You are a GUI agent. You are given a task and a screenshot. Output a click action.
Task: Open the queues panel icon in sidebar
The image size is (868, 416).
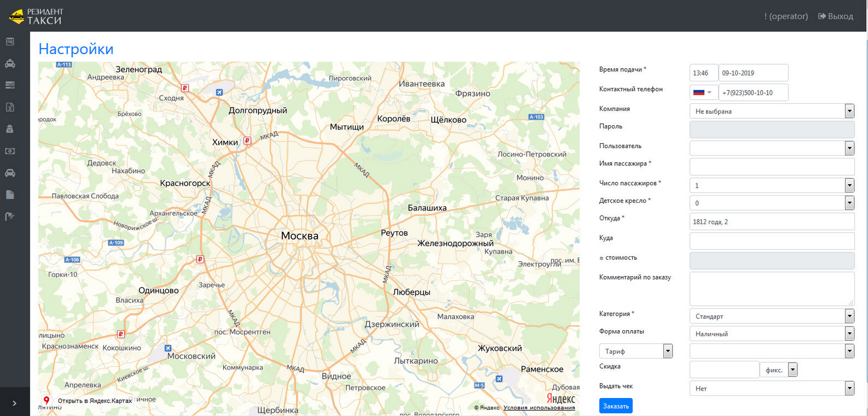(x=10, y=85)
